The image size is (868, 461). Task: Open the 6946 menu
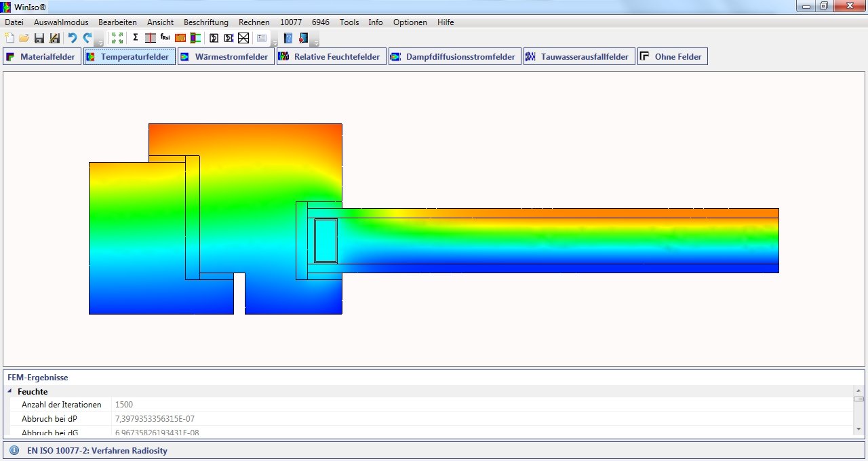coord(321,22)
